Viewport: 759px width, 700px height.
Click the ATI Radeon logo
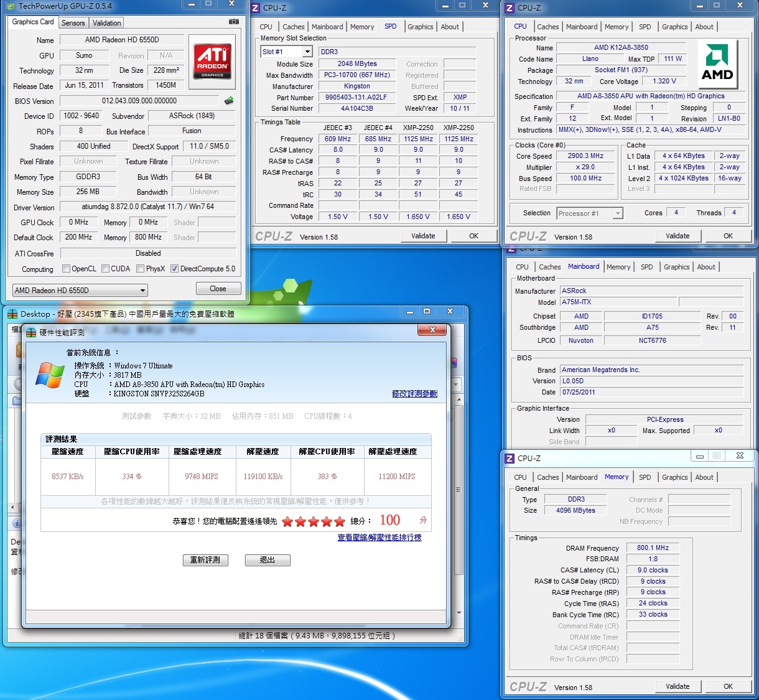[x=212, y=60]
